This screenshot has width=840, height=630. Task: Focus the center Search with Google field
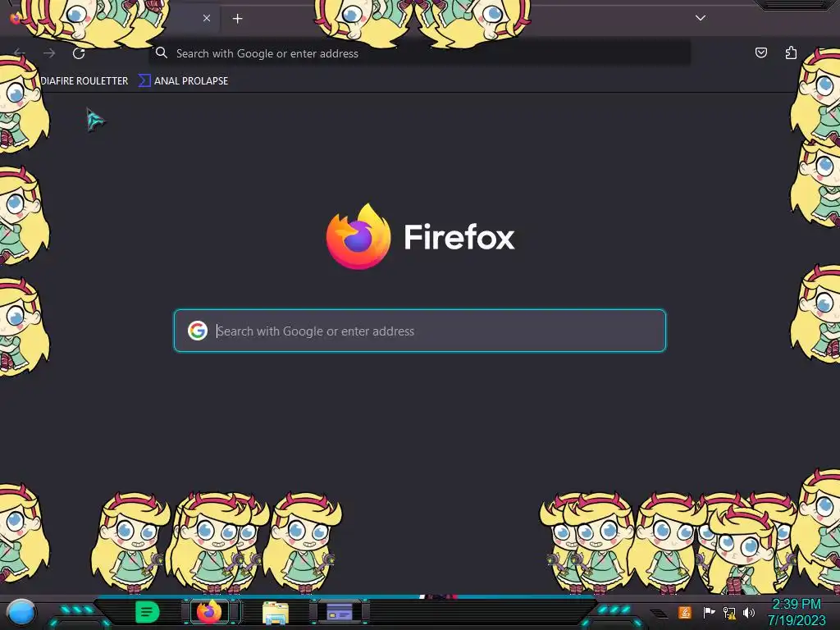[x=420, y=331]
